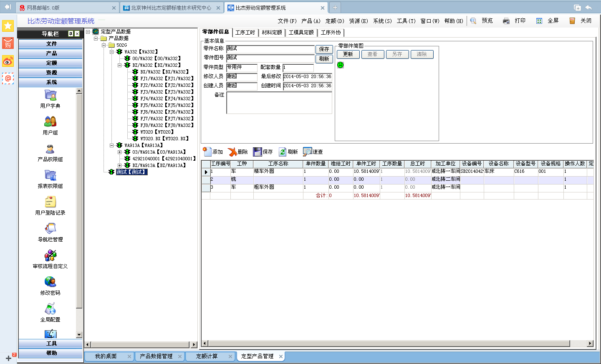Collapse the 产品数据 folder node
Viewport: 601px width, 364px height.
click(x=96, y=38)
